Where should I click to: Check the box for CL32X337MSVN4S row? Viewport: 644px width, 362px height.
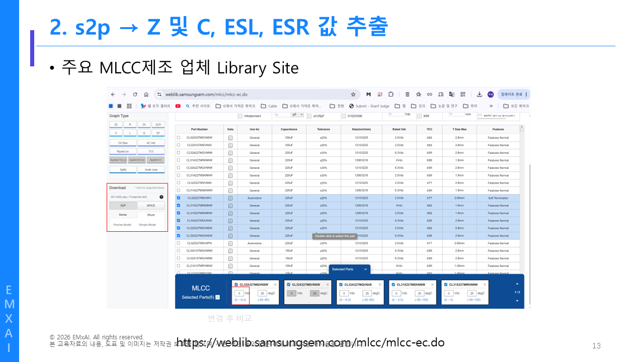click(x=178, y=145)
